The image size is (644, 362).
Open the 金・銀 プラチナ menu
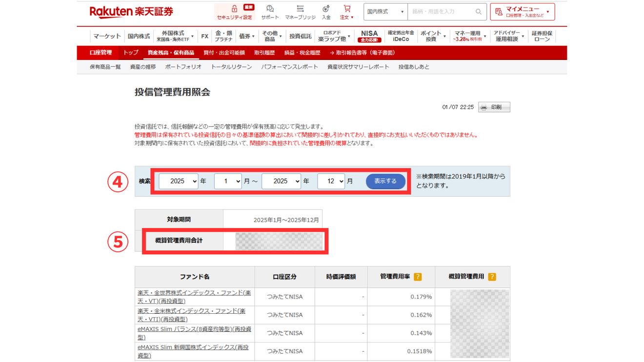223,37
